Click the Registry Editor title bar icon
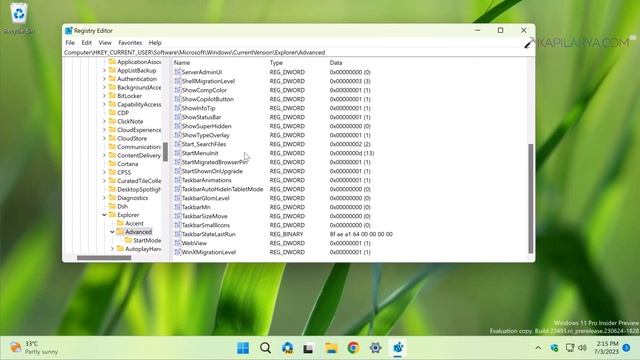Screen dimensions: 640x360 (x=69, y=31)
